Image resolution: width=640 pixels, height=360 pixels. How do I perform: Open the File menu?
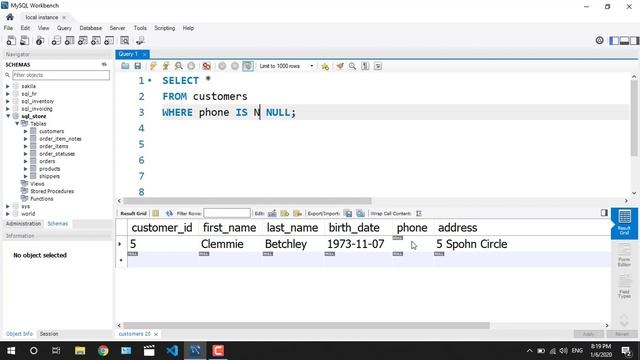click(x=8, y=28)
